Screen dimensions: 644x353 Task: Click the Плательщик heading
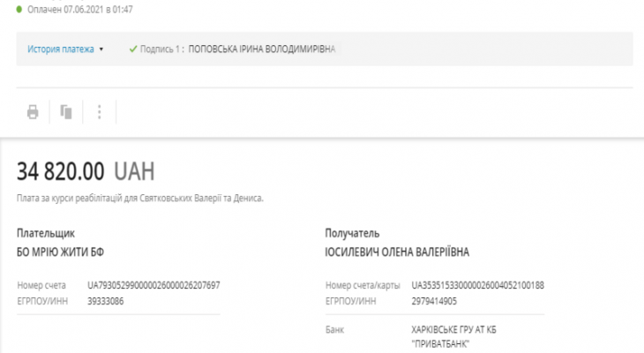coord(46,233)
